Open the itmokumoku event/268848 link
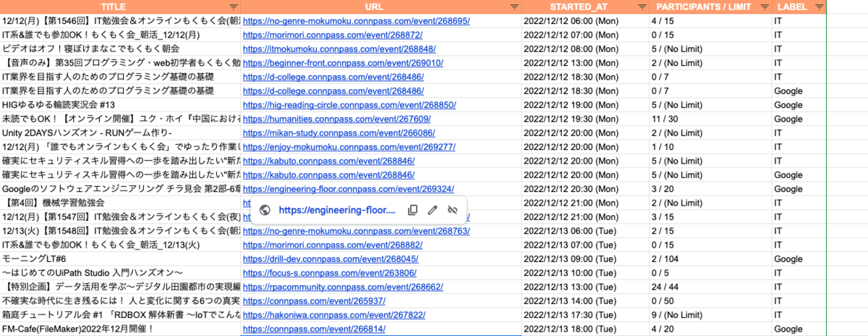The image size is (868, 336). point(339,49)
